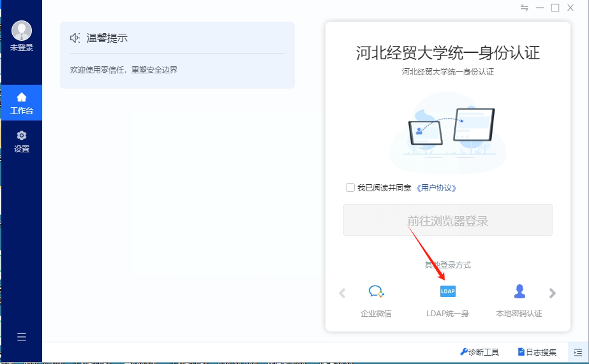Select the LDAP login icon
589x364 pixels.
pyautogui.click(x=448, y=291)
